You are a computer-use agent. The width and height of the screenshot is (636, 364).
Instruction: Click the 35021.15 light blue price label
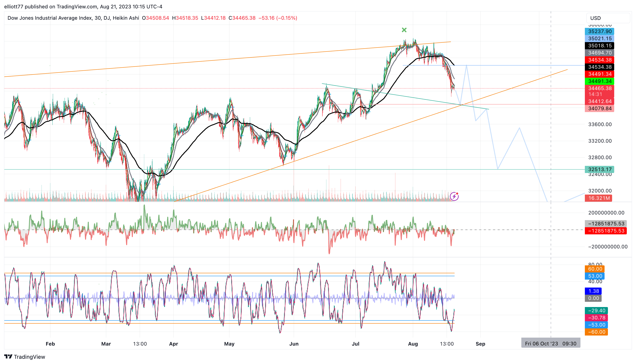[600, 39]
